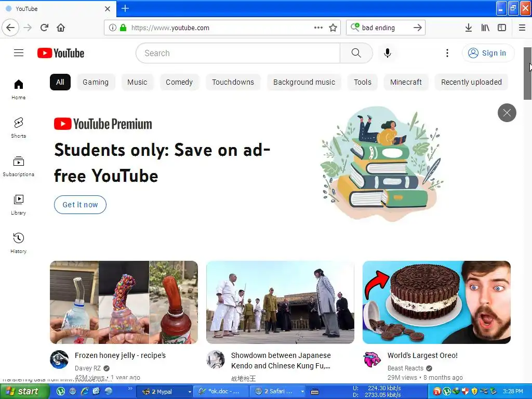Select the Gaming filter chip

pos(96,82)
